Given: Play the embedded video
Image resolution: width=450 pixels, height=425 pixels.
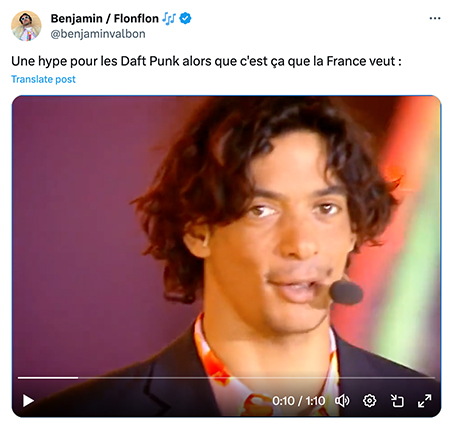Looking at the screenshot, I should click(28, 400).
